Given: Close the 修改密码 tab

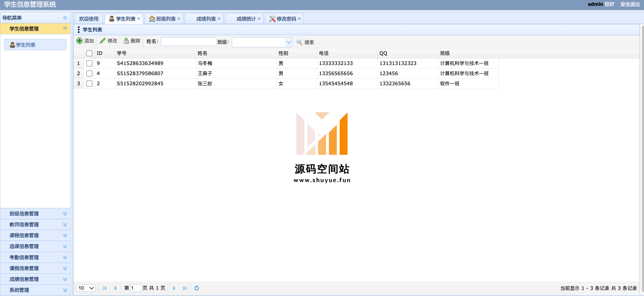Looking at the screenshot, I should click(299, 19).
